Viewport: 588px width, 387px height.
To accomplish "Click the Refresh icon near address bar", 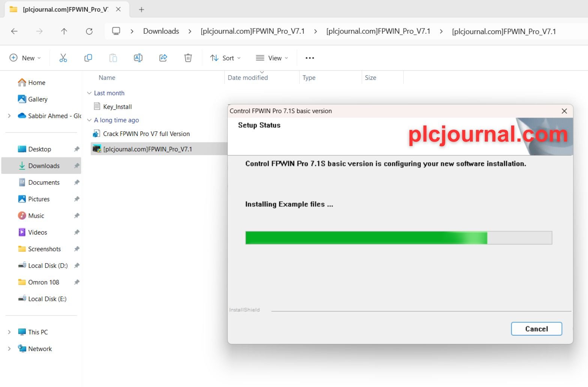I will (89, 31).
